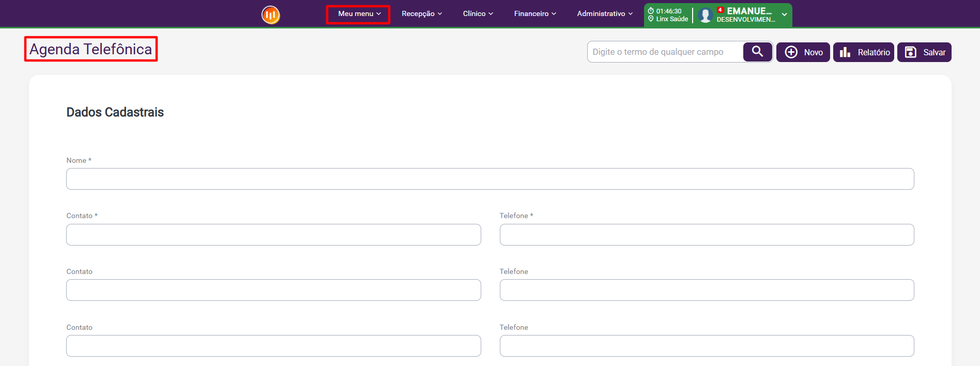The height and width of the screenshot is (366, 980).
Task: Click the bar chart Relatório icon
Action: [x=845, y=52]
